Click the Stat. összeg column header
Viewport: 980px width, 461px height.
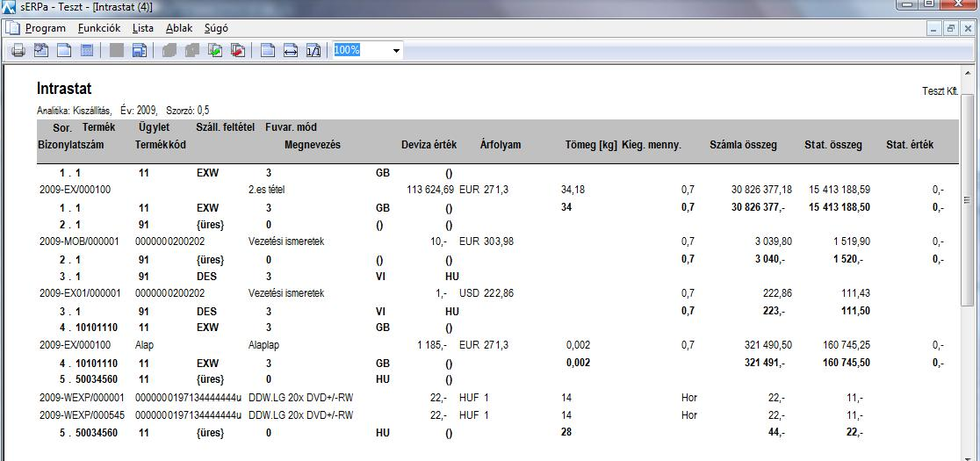click(x=833, y=145)
